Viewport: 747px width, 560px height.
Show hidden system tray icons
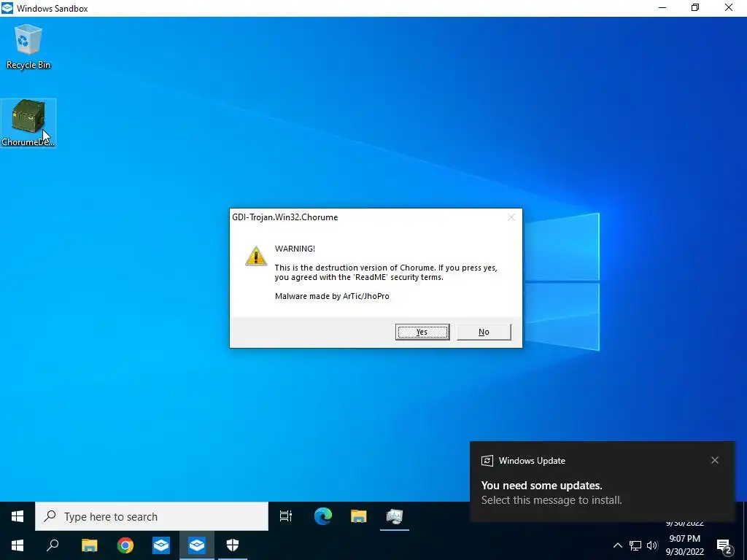(617, 545)
